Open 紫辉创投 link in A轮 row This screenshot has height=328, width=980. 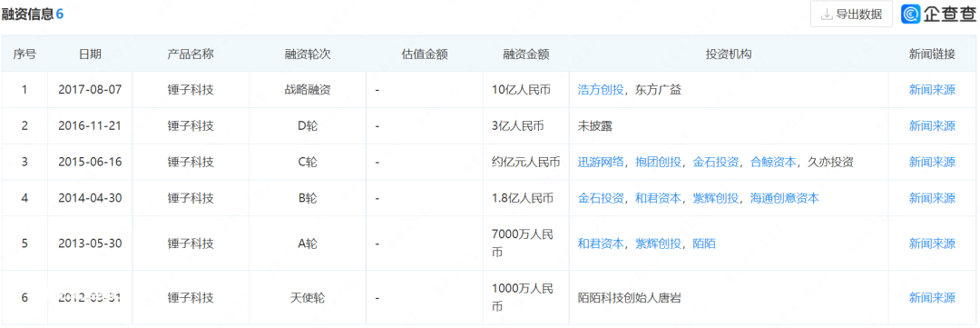(x=658, y=244)
